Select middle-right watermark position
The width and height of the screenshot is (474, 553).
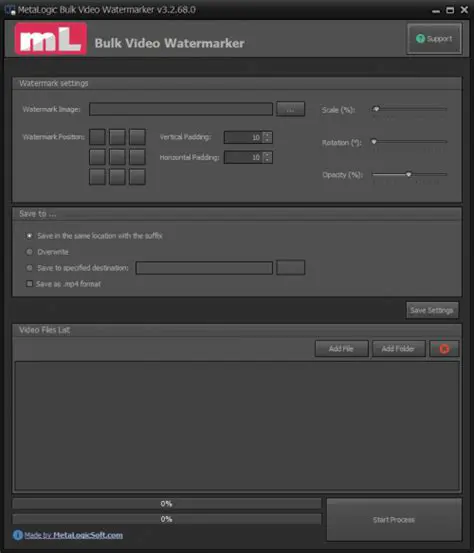point(137,157)
